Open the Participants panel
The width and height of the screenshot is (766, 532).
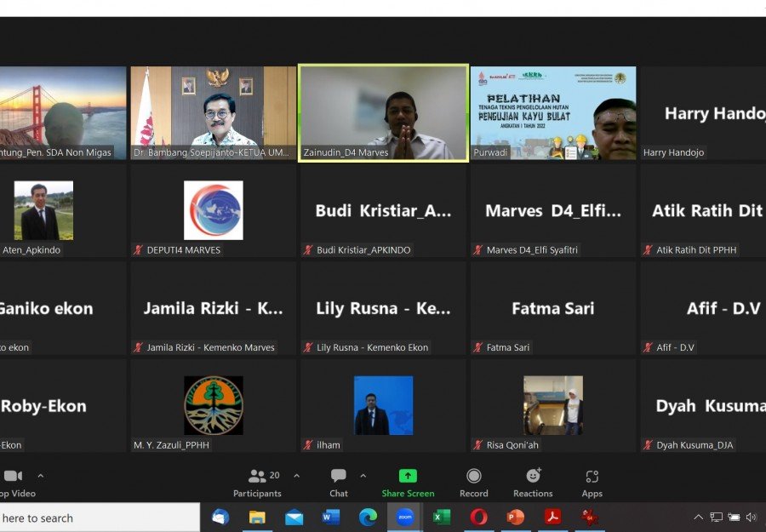(x=257, y=483)
